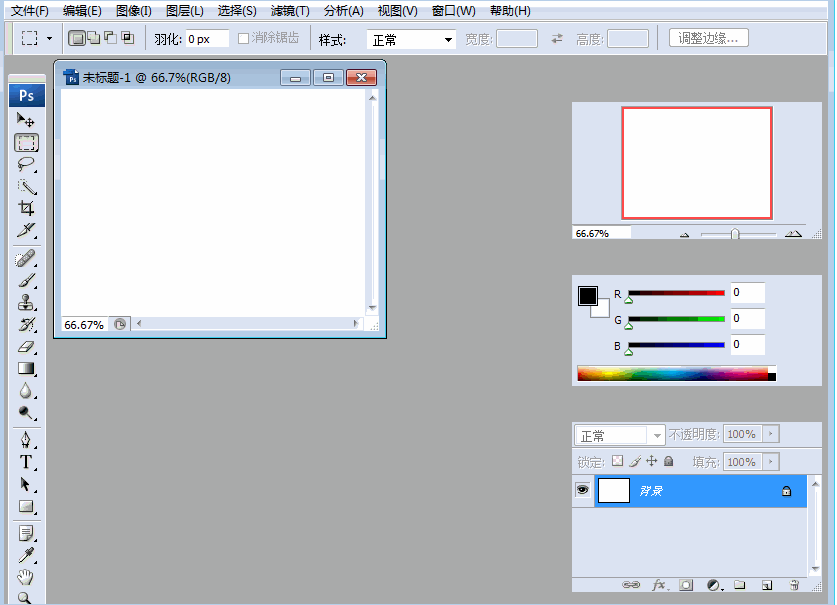Click foreground color black swatch

pyautogui.click(x=587, y=295)
